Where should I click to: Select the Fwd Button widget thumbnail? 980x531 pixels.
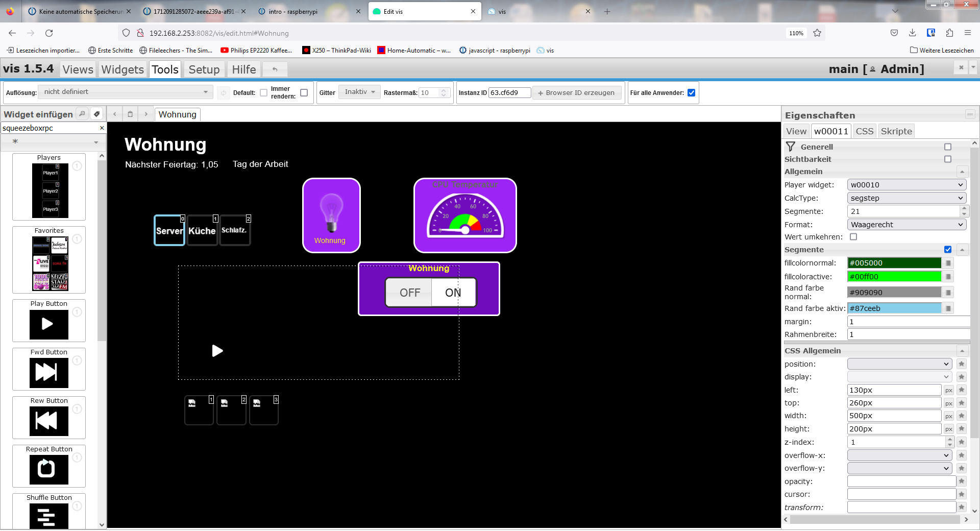[49, 373]
